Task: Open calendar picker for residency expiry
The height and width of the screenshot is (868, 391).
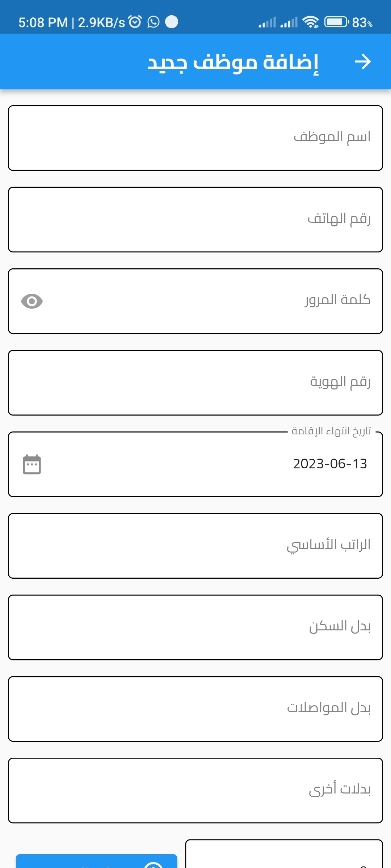Action: point(32,464)
